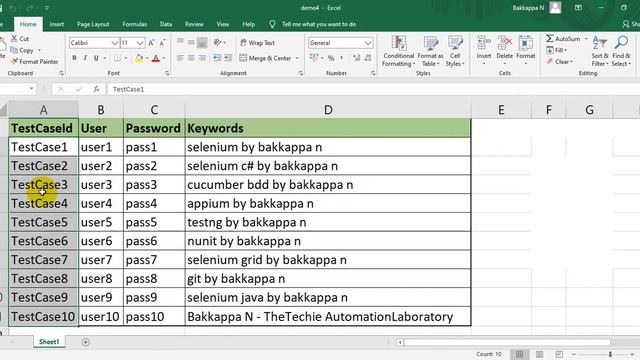Toggle underline formatting

[x=96, y=58]
